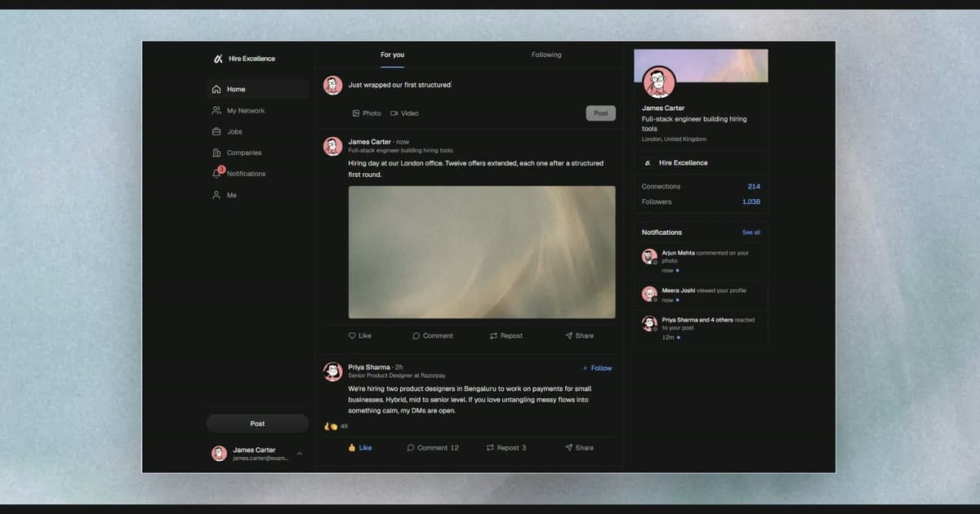This screenshot has height=514, width=980.
Task: Click the profile card banner image
Action: (701, 65)
